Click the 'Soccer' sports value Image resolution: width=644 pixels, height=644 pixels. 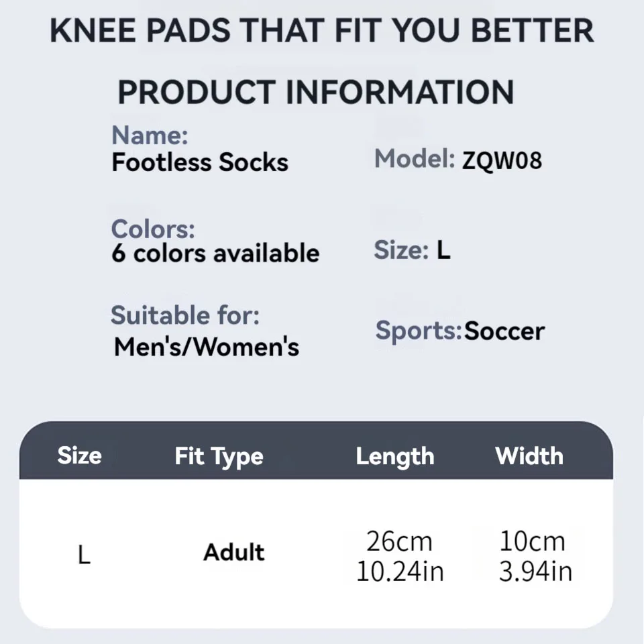coord(504,331)
